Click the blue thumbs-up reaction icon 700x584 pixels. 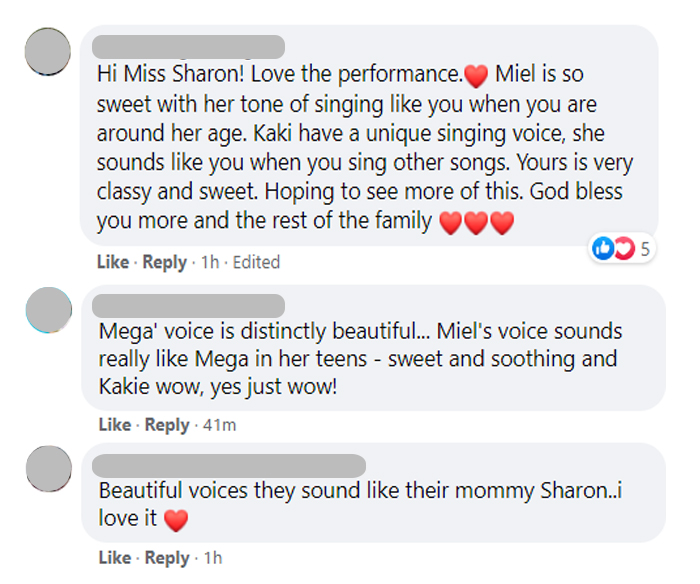[602, 248]
